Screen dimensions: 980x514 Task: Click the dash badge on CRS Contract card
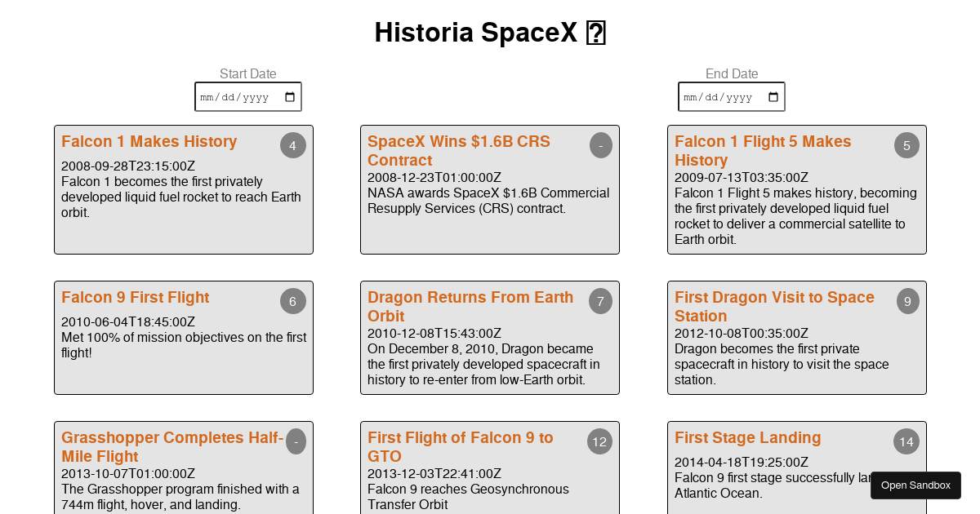pyautogui.click(x=600, y=145)
